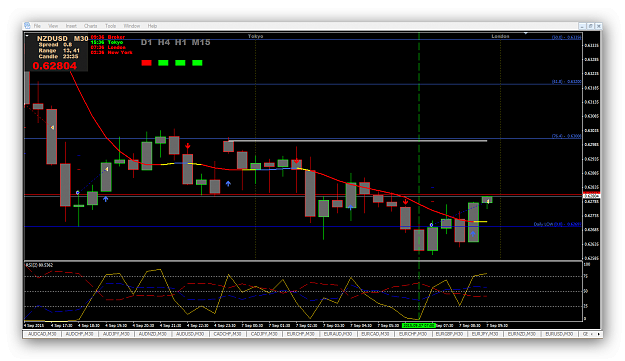Image resolution: width=625 pixels, height=361 pixels.
Task: Open the File menu
Action: coord(37,26)
